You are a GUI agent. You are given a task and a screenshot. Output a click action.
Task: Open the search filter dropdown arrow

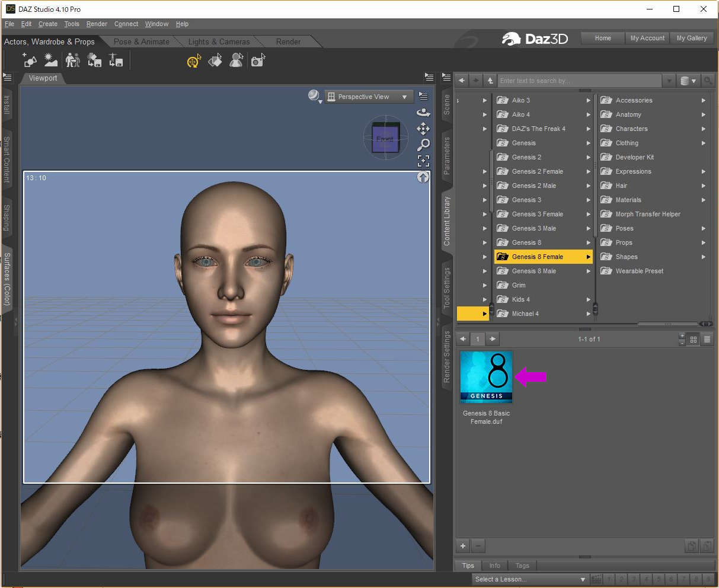point(669,81)
